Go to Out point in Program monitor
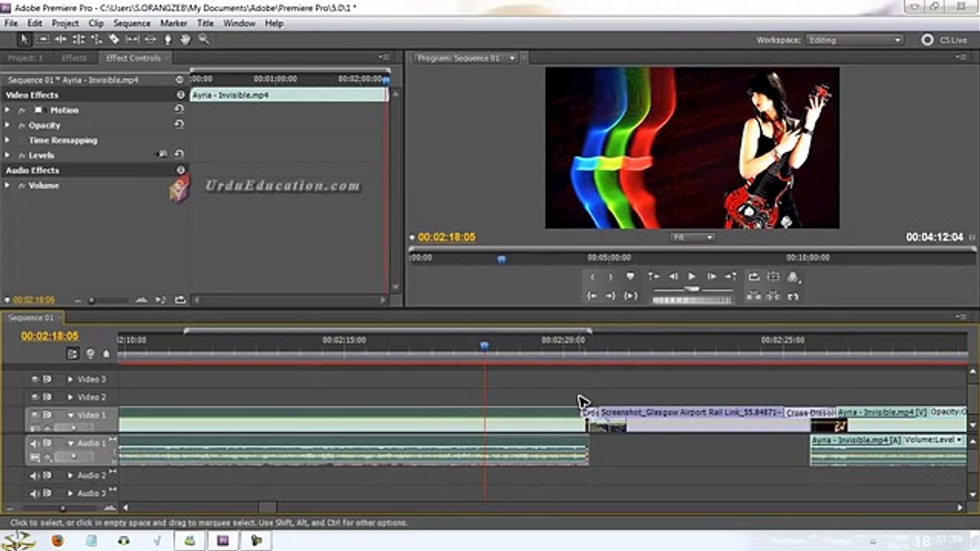980x551 pixels. click(x=610, y=296)
